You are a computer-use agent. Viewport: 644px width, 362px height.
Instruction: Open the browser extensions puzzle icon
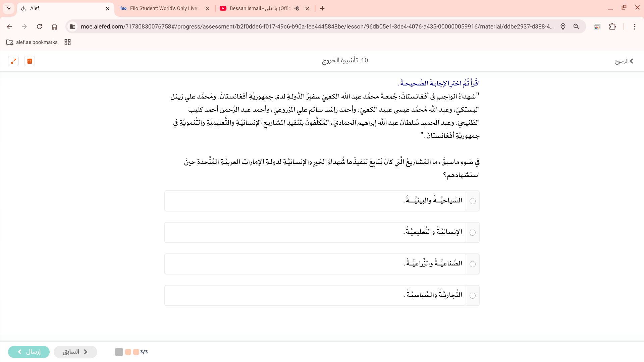[612, 26]
